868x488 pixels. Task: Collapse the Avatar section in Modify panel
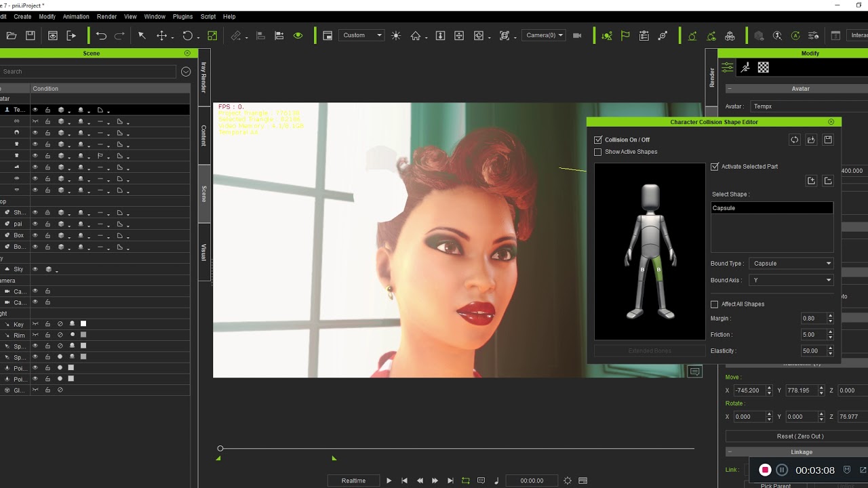(x=730, y=88)
